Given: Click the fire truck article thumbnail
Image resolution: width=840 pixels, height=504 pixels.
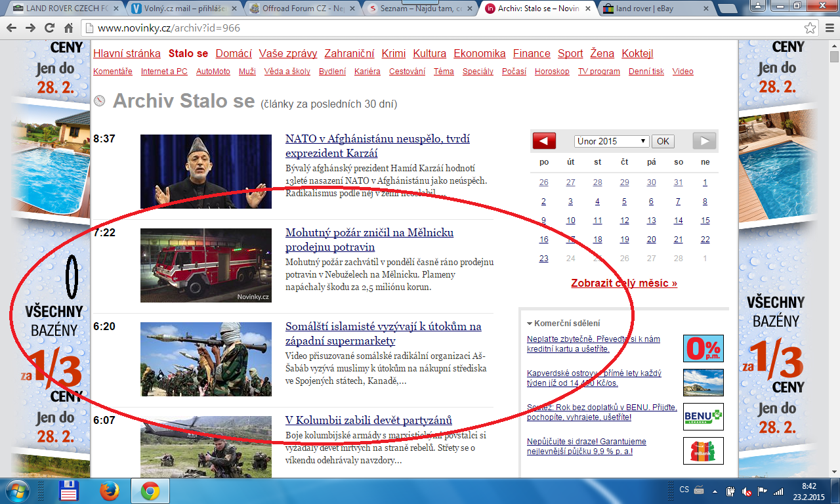Looking at the screenshot, I should [206, 265].
